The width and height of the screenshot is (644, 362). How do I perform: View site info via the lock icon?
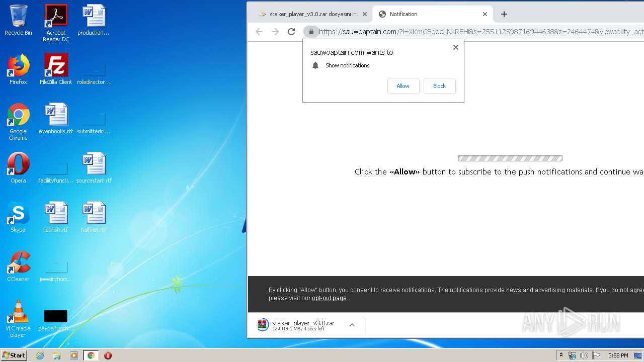[311, 32]
